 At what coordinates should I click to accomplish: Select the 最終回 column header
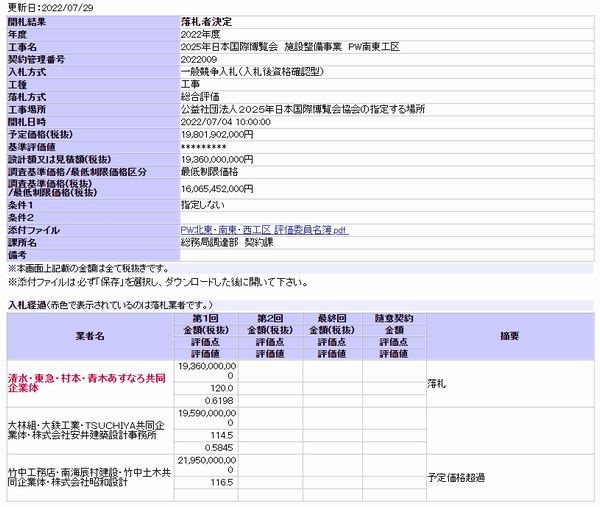click(332, 318)
